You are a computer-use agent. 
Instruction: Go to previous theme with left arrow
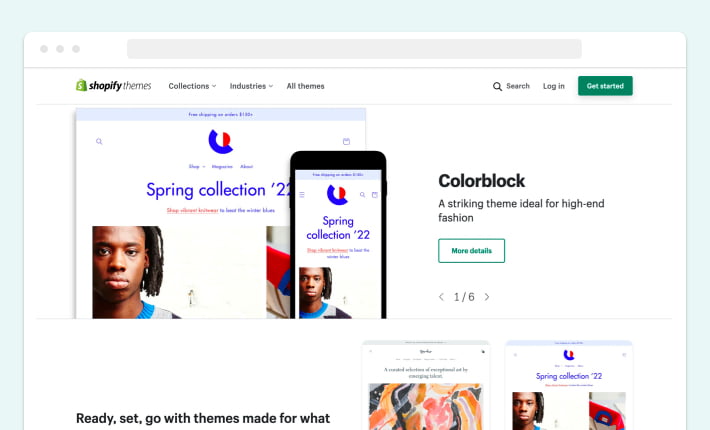point(441,297)
